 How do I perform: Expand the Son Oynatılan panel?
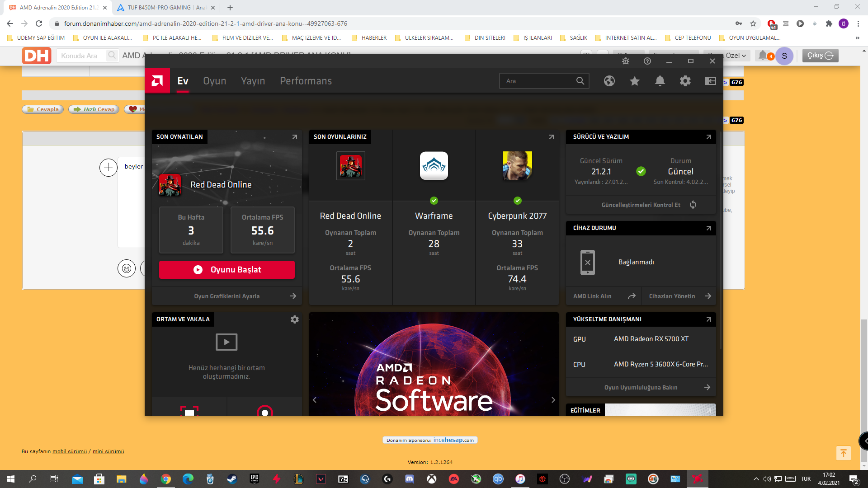click(295, 137)
